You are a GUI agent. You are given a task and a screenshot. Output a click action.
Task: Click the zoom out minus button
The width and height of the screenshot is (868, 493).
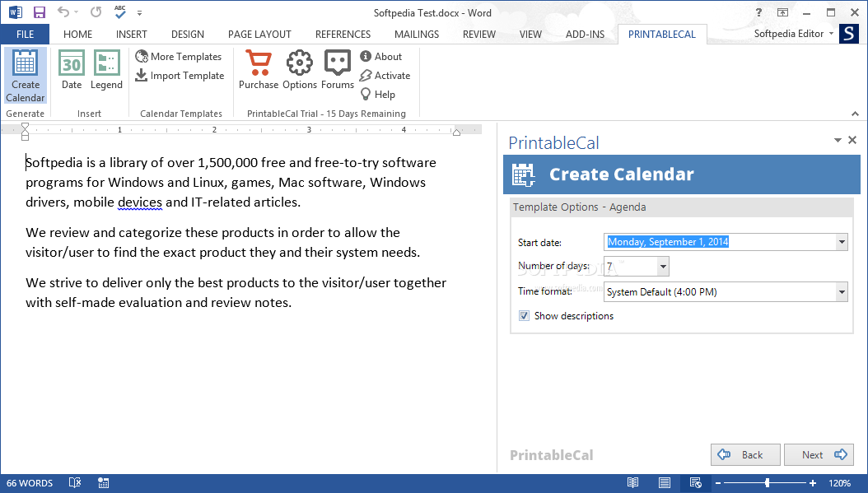tap(718, 483)
